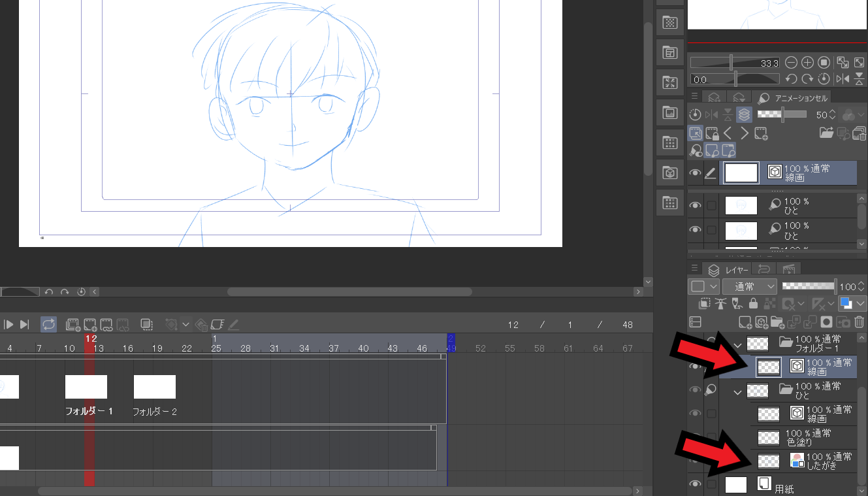Delete the layer with the trash icon
The image size is (868, 496).
pos(859,322)
